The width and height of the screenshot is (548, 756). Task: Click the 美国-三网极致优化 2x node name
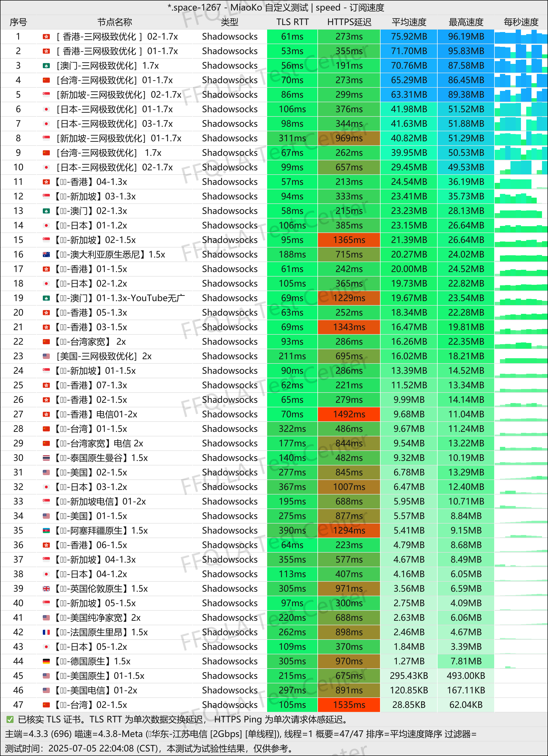104,356
